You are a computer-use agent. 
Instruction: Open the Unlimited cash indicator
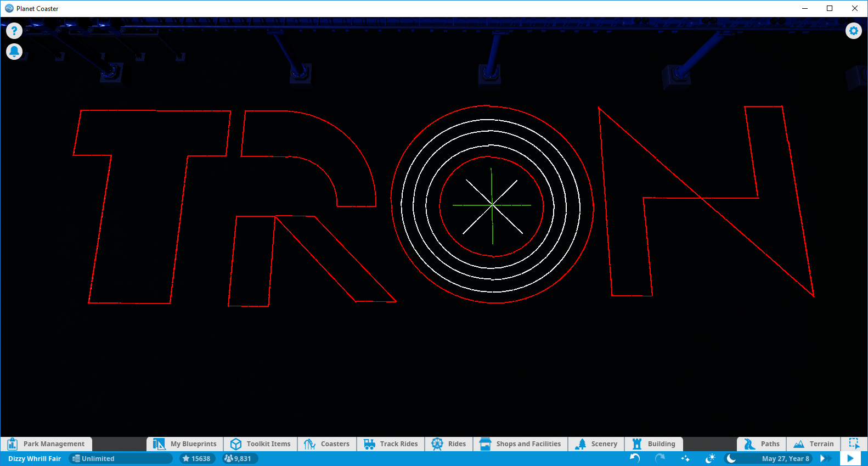(x=121, y=459)
